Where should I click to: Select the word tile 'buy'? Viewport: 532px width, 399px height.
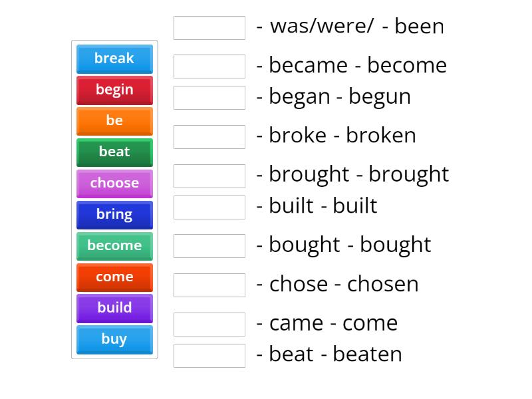[x=114, y=340]
